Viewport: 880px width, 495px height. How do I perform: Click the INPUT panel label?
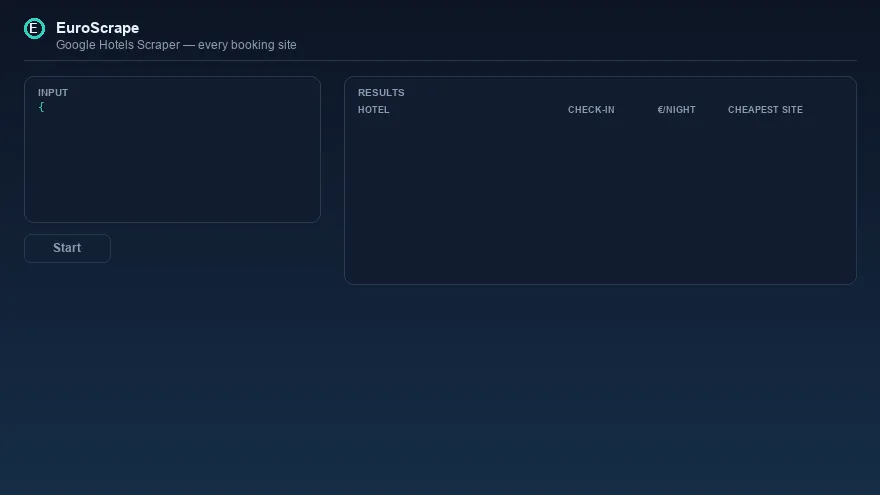click(x=53, y=93)
